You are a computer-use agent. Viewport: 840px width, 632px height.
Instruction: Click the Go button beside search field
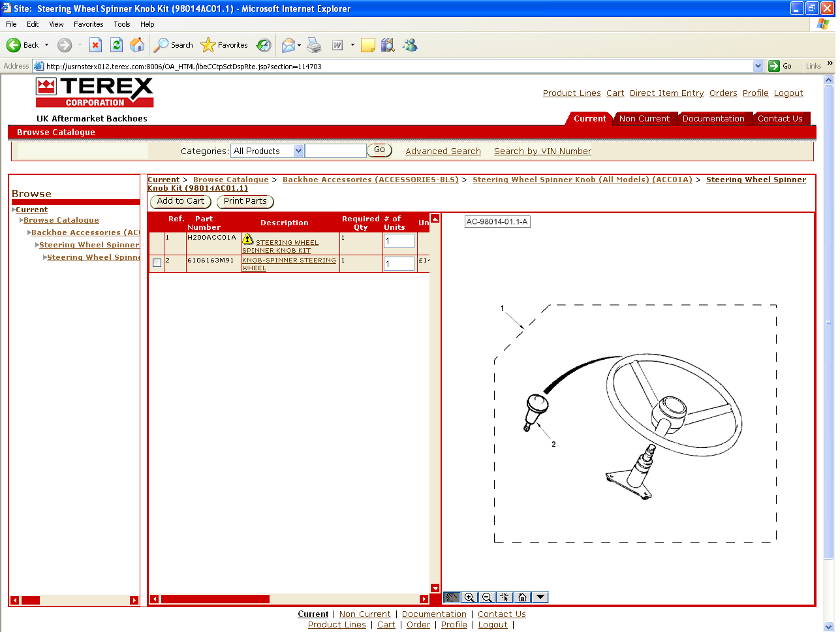379,150
